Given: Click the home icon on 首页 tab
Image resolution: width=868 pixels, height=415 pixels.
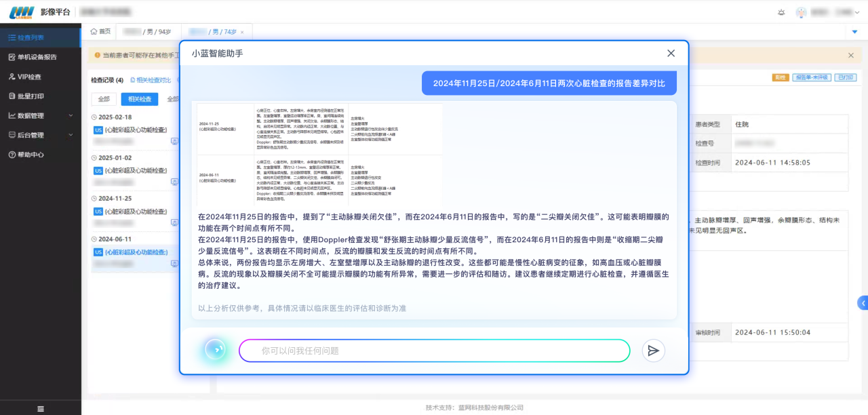Looking at the screenshot, I should 94,32.
